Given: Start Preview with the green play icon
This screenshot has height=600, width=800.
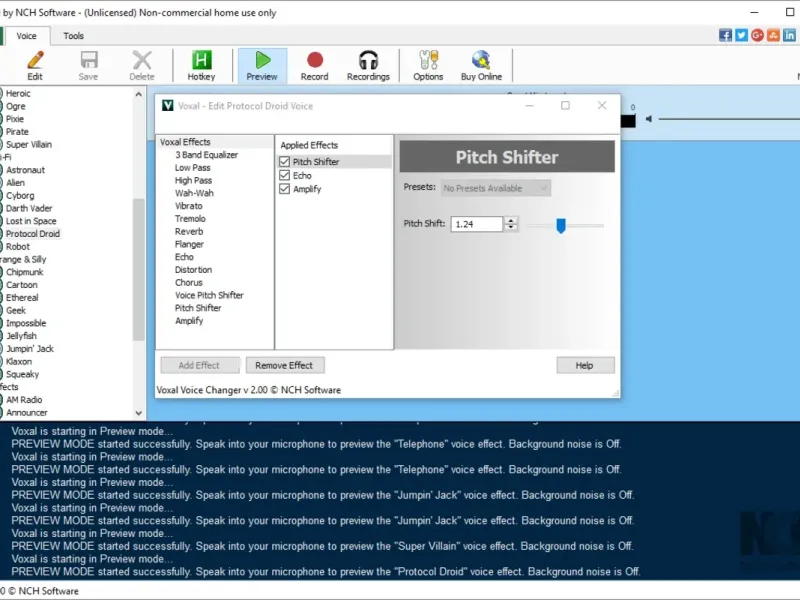Looking at the screenshot, I should point(262,65).
